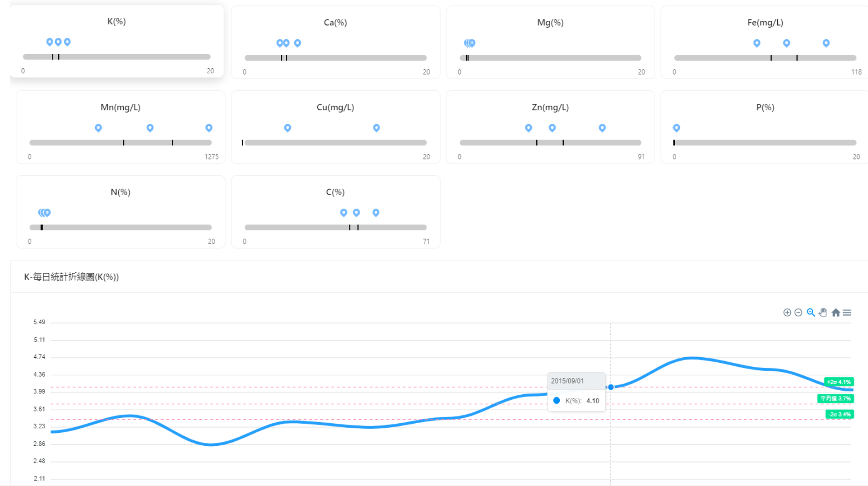The image size is (868, 486).
Task: Activate the selection zoom magnifier tool
Action: (811, 313)
